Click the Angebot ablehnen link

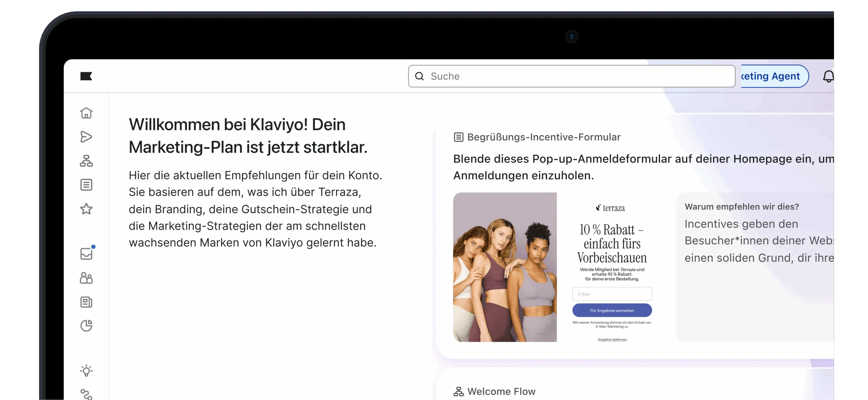tap(612, 339)
